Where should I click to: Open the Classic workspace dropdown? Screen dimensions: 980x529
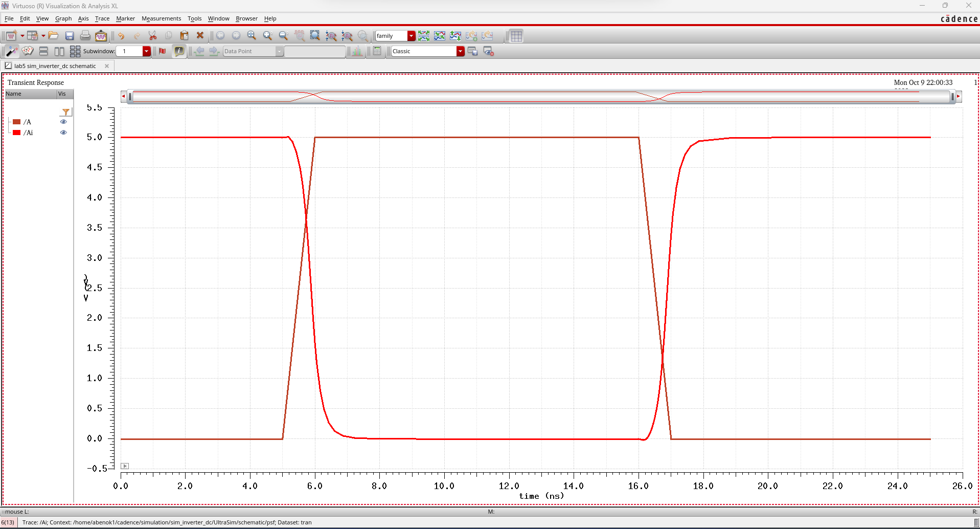click(461, 51)
